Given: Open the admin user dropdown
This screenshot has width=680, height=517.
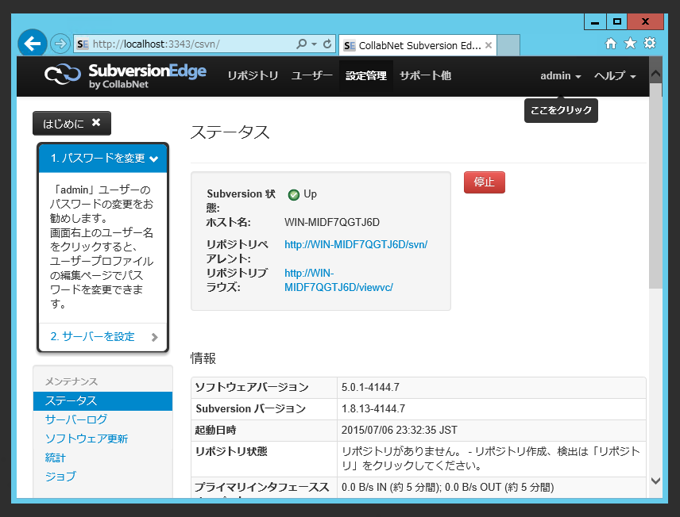Looking at the screenshot, I should pos(560,76).
